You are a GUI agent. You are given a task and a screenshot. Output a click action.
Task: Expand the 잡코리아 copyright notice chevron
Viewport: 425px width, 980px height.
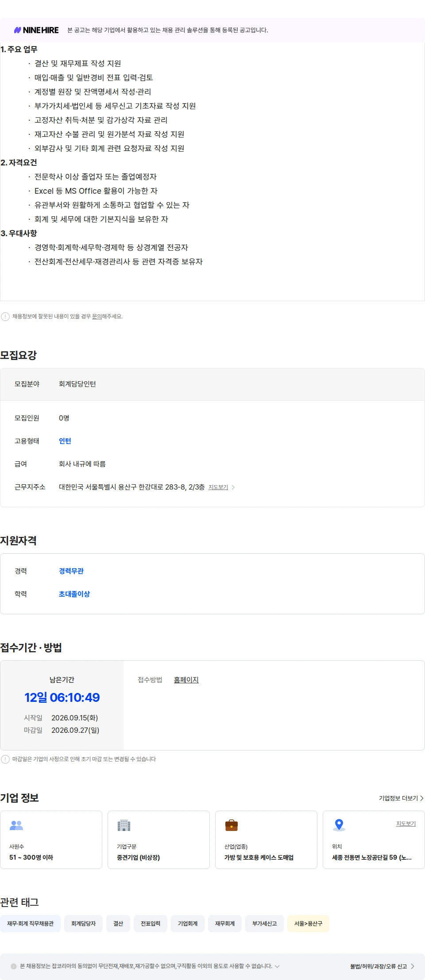coord(277,966)
